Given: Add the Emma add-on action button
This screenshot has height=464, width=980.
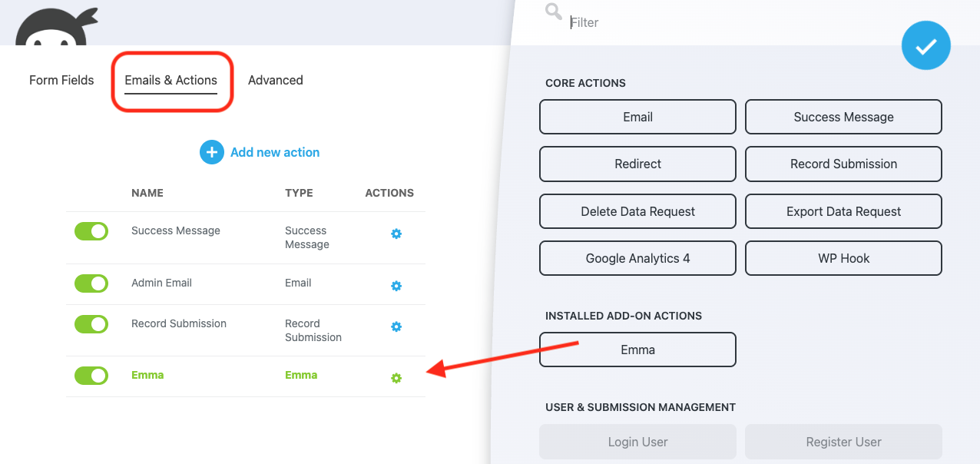Looking at the screenshot, I should (x=637, y=350).
